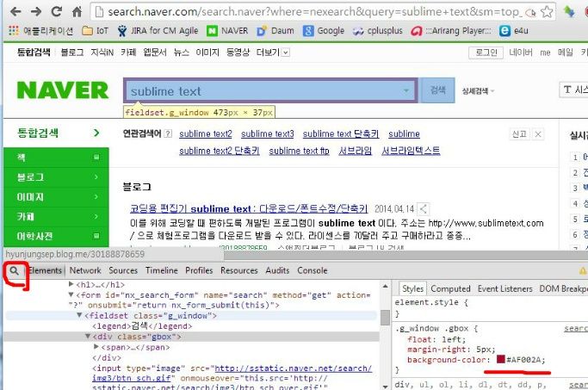Click the related search link sublime text ftp

coord(299,151)
